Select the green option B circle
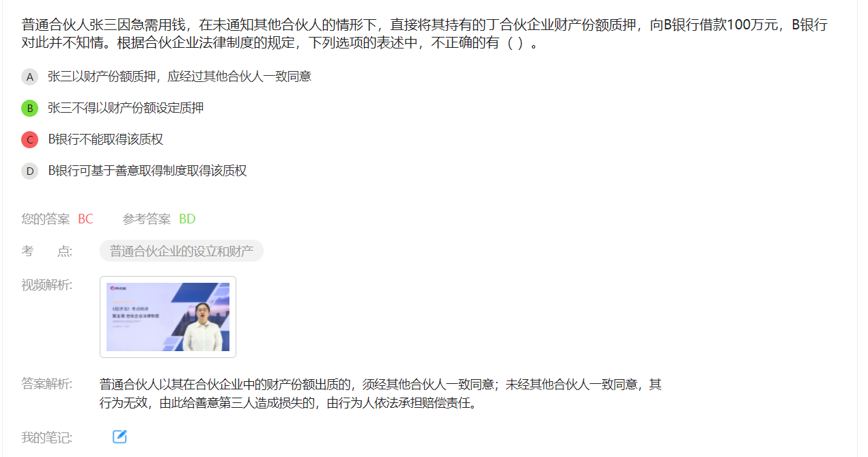This screenshot has width=868, height=457. [x=29, y=108]
